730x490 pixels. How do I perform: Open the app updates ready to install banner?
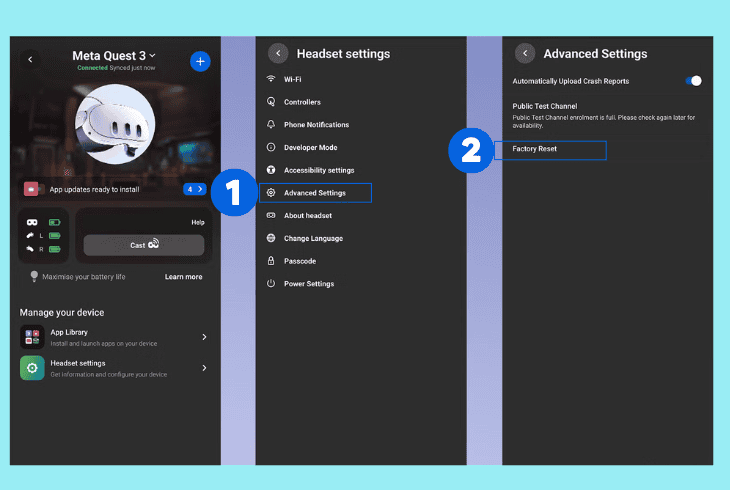pos(115,189)
